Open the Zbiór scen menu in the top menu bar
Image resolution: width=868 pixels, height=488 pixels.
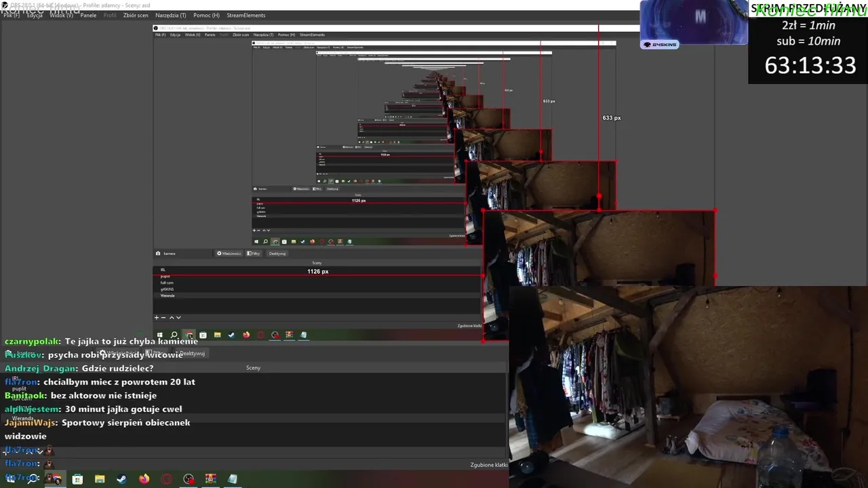136,15
